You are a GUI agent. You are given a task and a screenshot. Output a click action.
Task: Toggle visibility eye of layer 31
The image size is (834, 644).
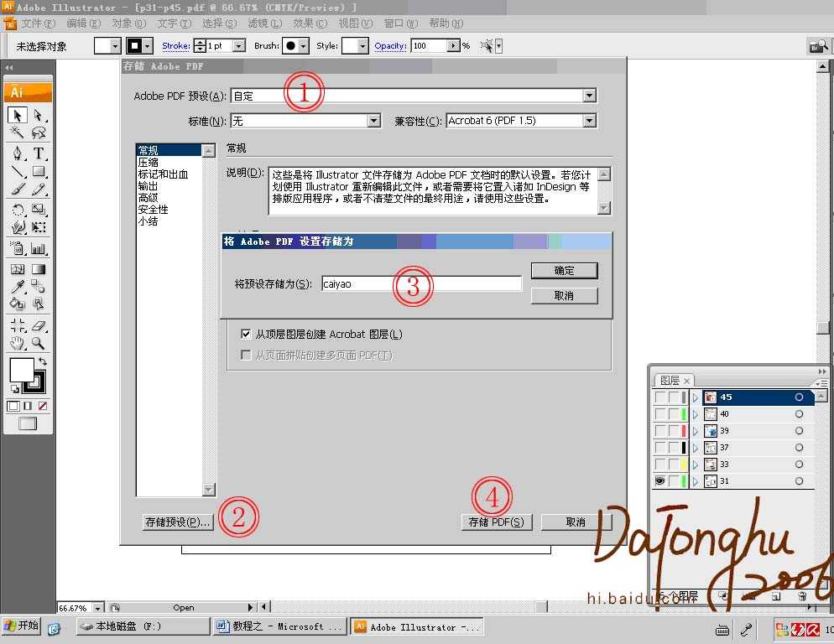(660, 480)
